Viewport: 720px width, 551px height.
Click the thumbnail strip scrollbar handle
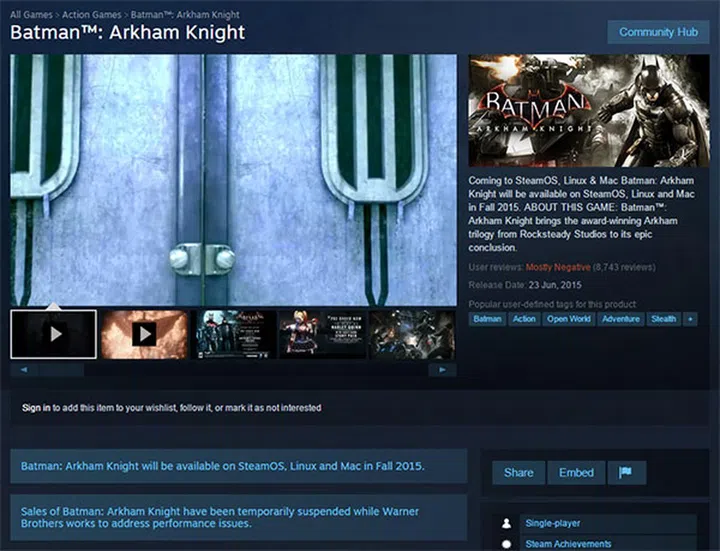[61, 370]
